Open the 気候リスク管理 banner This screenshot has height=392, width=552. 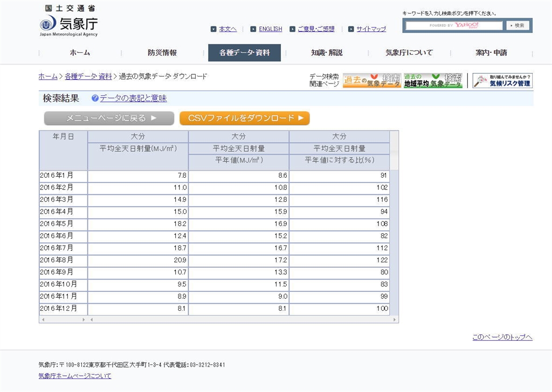tap(502, 81)
